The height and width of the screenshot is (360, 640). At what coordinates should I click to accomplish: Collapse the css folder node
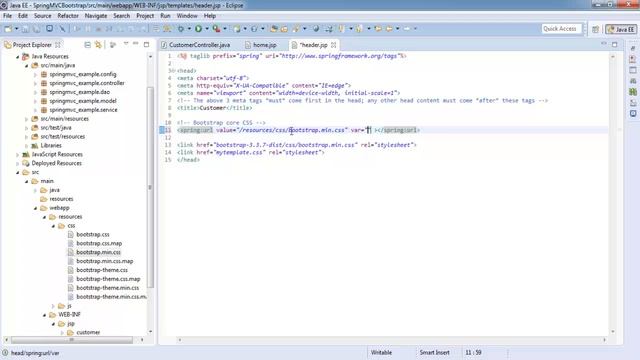tap(53, 226)
